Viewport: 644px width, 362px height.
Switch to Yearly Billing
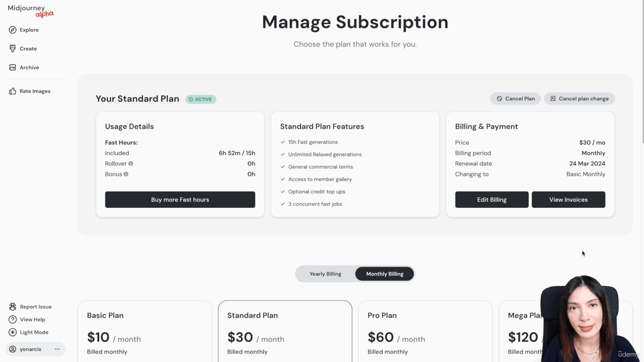(325, 274)
